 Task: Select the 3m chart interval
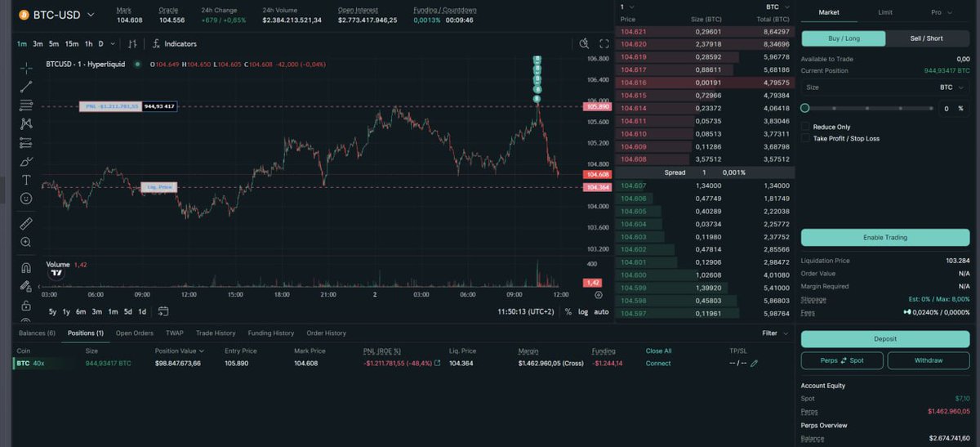point(38,43)
